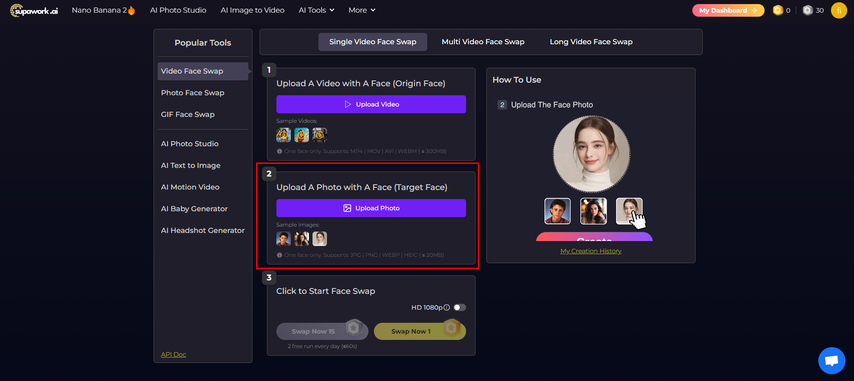
Task: Choose the first sample video thumbnail
Action: 283,134
